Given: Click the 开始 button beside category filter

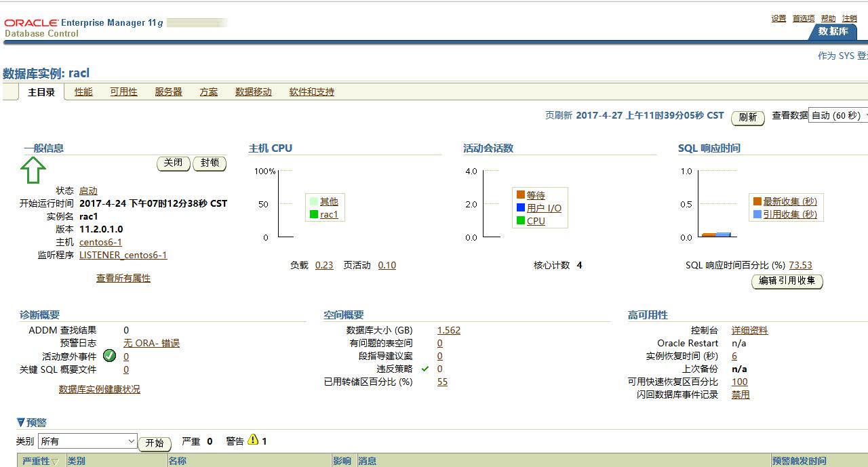Looking at the screenshot, I should pyautogui.click(x=155, y=443).
